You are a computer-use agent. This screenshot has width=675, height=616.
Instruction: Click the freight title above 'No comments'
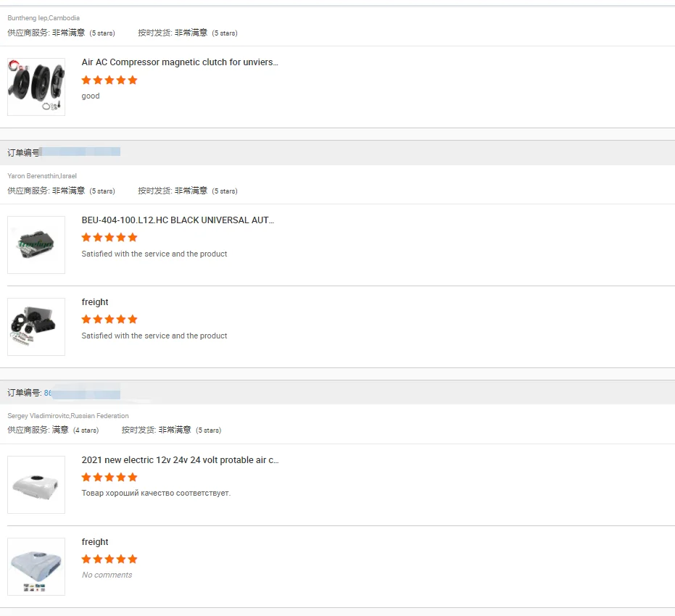pyautogui.click(x=95, y=542)
